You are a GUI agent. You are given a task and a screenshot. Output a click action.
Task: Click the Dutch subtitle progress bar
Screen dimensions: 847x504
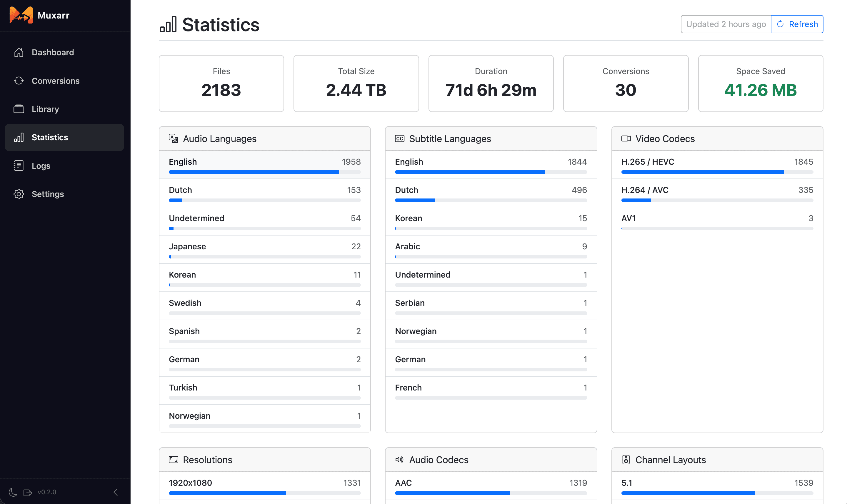(x=491, y=200)
